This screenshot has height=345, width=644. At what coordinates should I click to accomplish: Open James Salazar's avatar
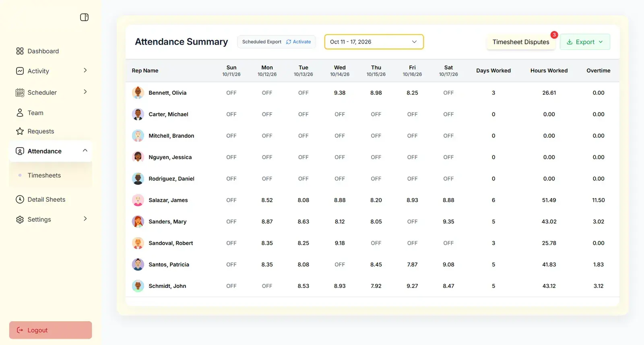click(138, 200)
